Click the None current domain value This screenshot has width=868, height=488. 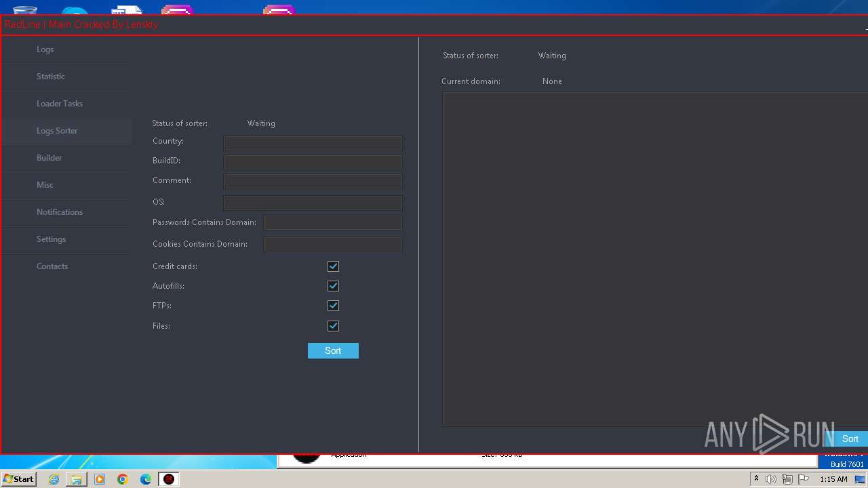coord(552,81)
